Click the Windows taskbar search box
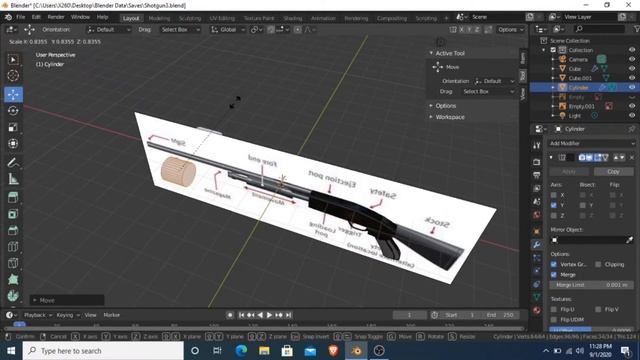Screen dimensions: 640x360 click(103, 351)
